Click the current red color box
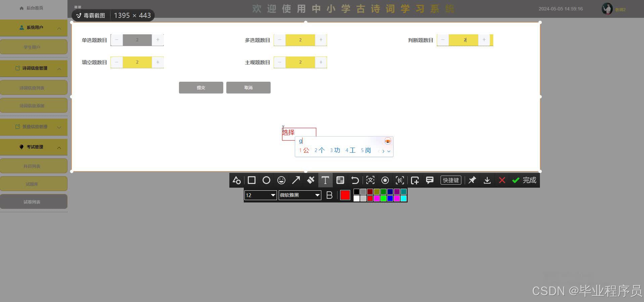Screen dimensions: 644x302 [345, 195]
